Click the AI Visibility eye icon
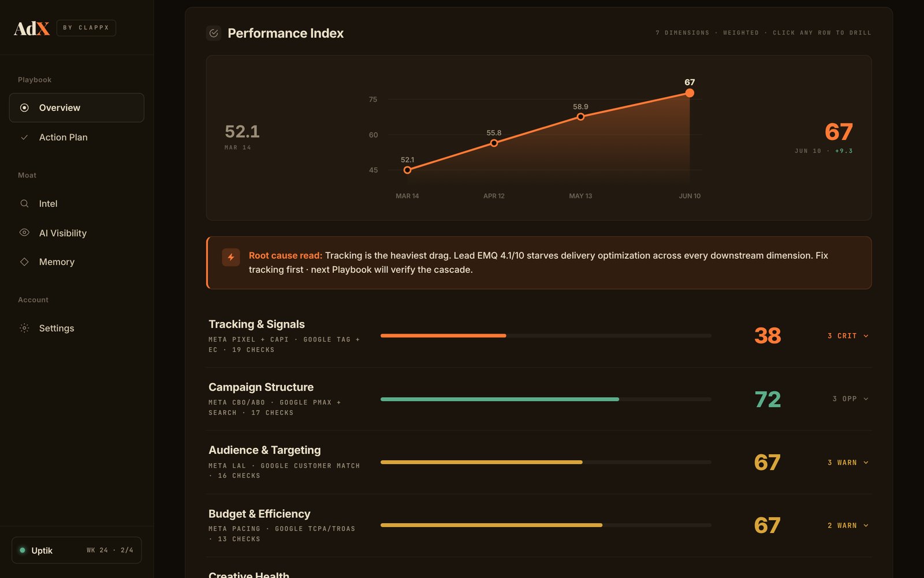Image resolution: width=924 pixels, height=578 pixels. 24,232
